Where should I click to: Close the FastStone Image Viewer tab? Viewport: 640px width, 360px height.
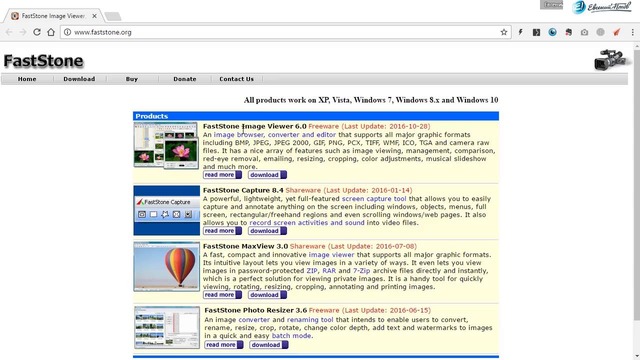94,16
